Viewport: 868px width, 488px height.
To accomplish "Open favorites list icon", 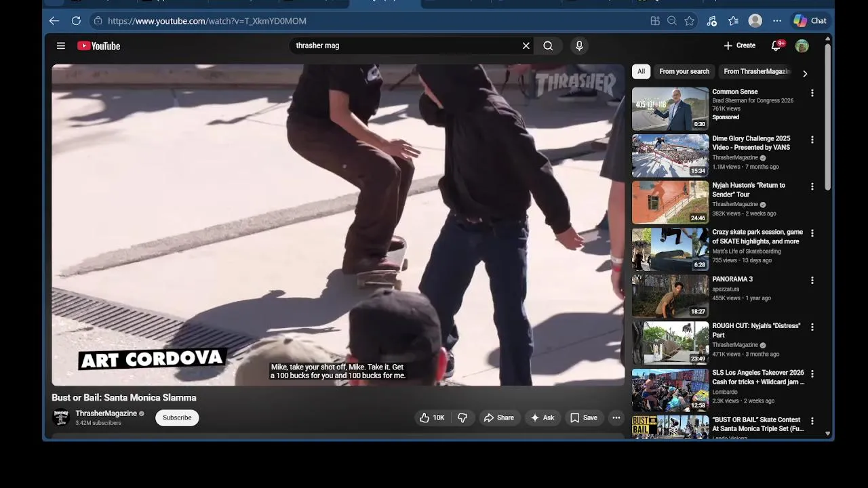I will [x=733, y=21].
